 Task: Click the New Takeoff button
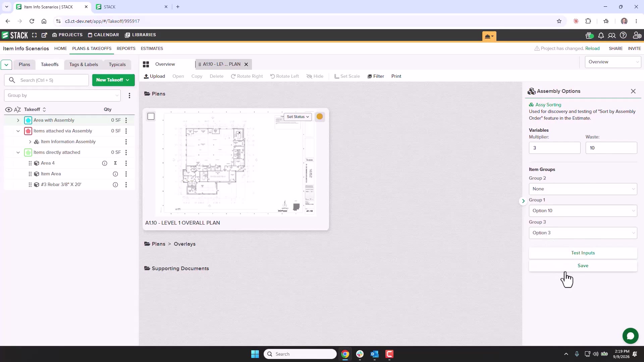(x=113, y=80)
